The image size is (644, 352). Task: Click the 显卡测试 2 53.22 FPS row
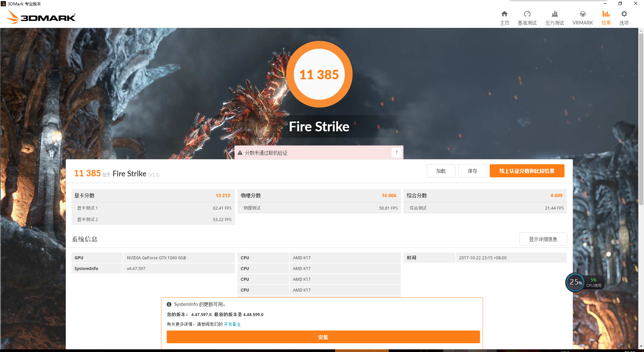pyautogui.click(x=153, y=219)
